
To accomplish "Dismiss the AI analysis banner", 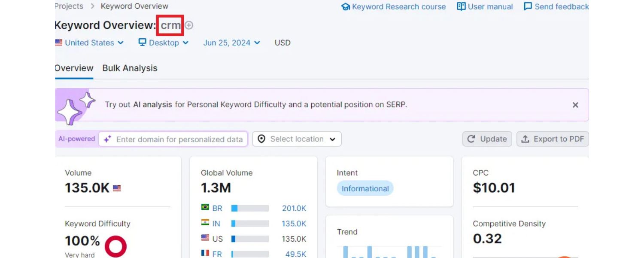I will pyautogui.click(x=575, y=105).
